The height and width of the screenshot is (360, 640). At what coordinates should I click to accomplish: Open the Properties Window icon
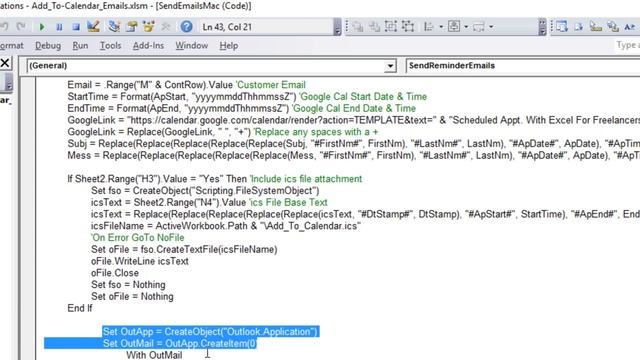[x=131, y=27]
